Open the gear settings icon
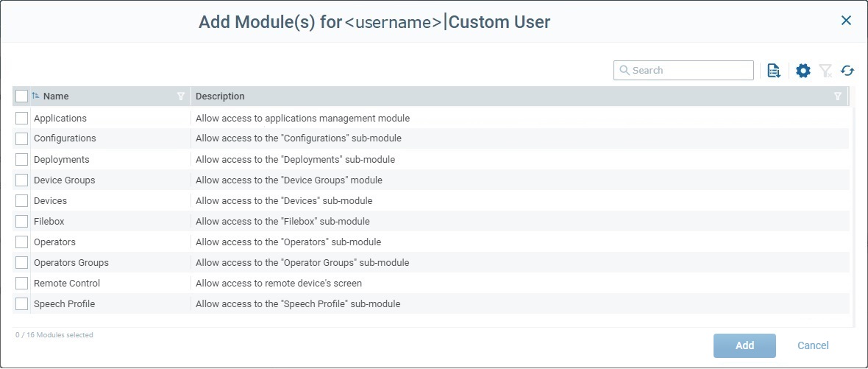868x369 pixels. [x=803, y=71]
